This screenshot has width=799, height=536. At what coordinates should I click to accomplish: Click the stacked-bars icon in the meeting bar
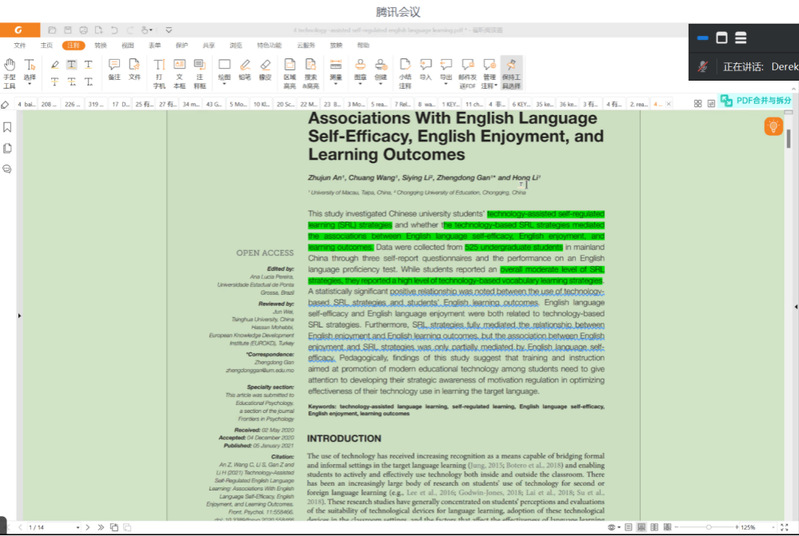pyautogui.click(x=741, y=38)
